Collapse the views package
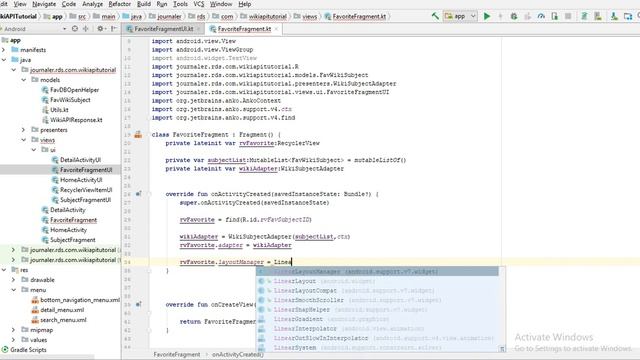640x360 pixels. tap(24, 140)
